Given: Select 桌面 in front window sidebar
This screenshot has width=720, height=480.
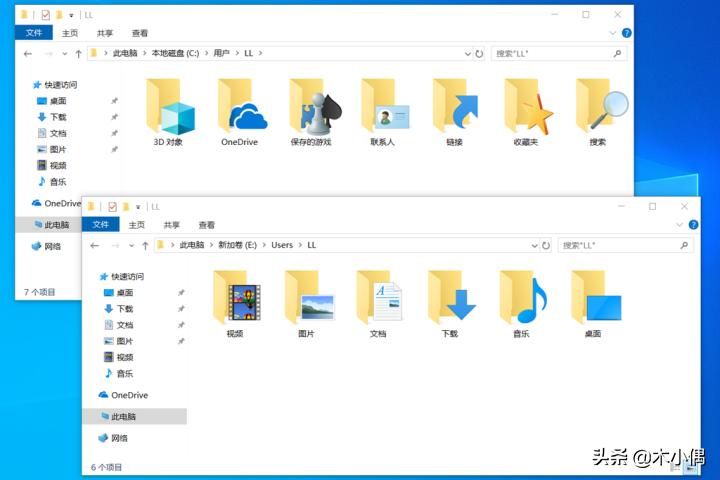Looking at the screenshot, I should point(119,293).
